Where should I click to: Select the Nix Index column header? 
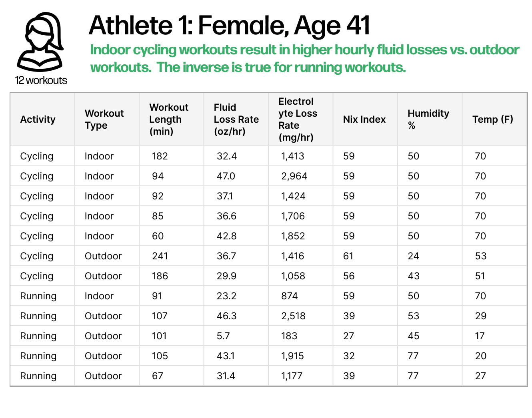click(x=364, y=119)
